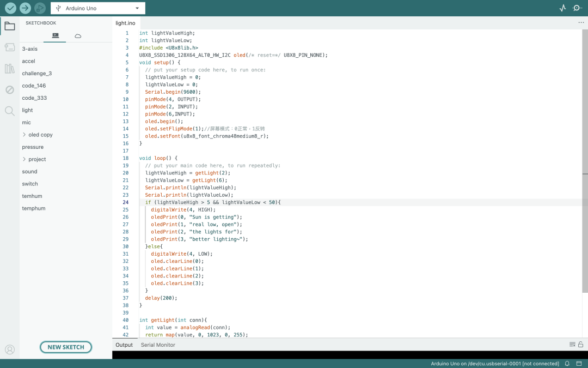The image size is (588, 368).
Task: Open the Arduino Uno board dropdown
Action: (98, 8)
